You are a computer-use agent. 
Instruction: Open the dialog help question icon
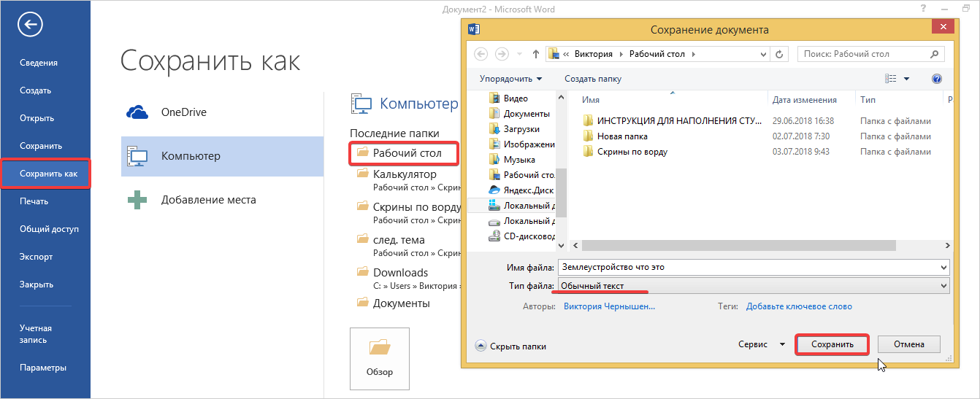(x=937, y=79)
